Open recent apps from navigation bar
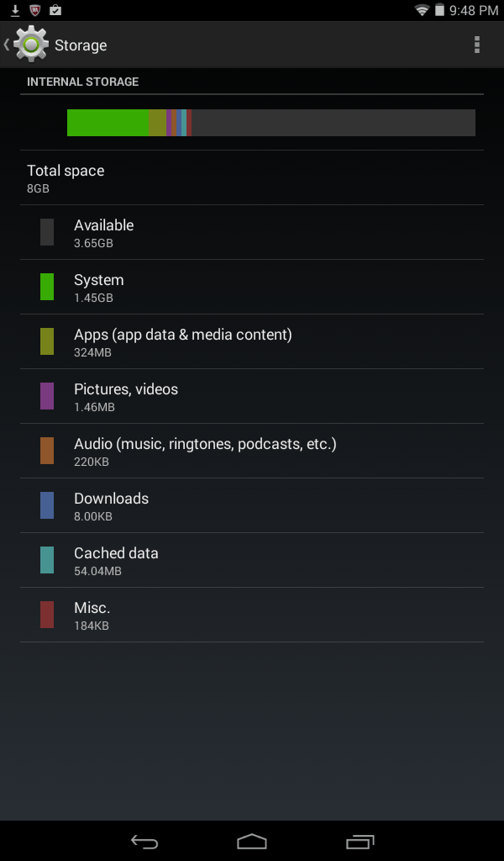504x861 pixels. pyautogui.click(x=360, y=841)
